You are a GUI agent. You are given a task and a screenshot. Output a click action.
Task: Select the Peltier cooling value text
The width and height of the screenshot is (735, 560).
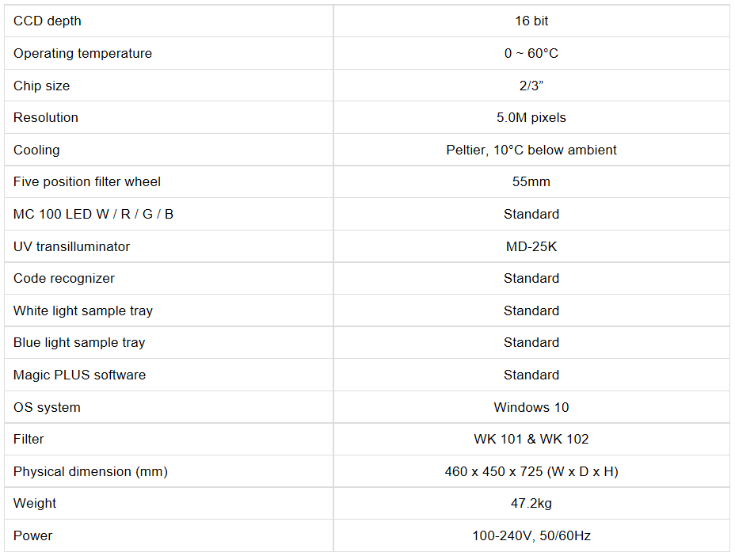(531, 150)
